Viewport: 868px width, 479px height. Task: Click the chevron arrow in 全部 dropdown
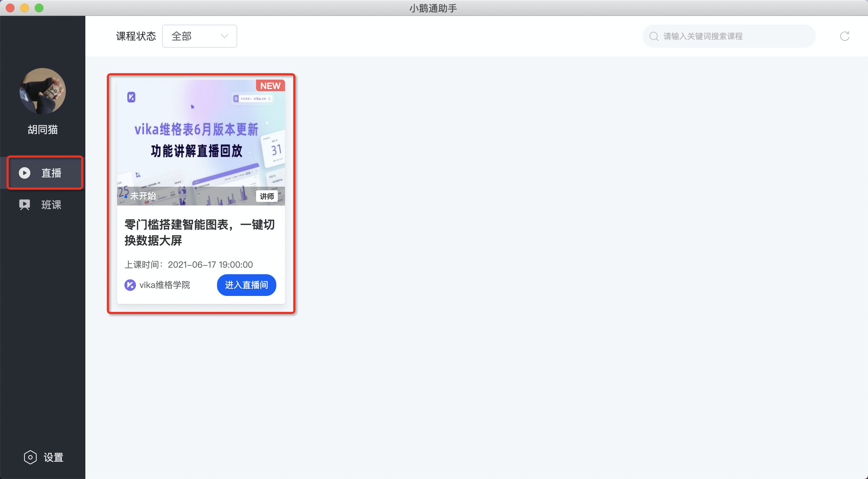[x=225, y=36]
